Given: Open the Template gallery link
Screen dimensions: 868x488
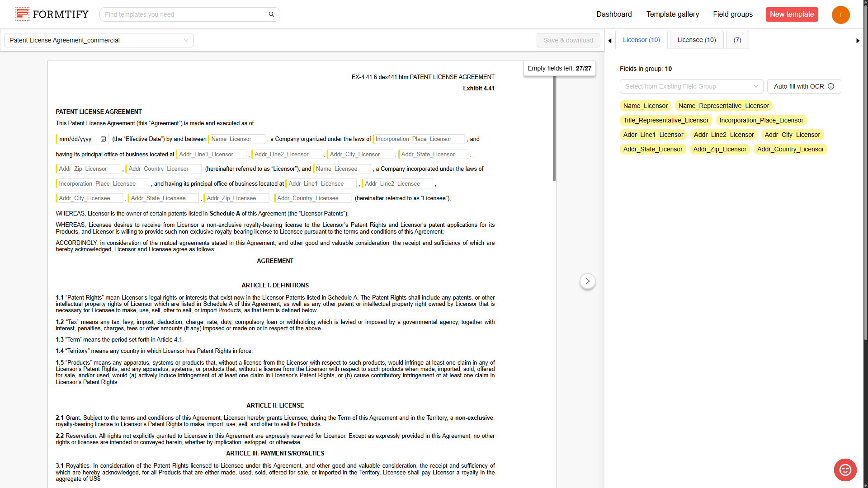Looking at the screenshot, I should pyautogui.click(x=672, y=14).
